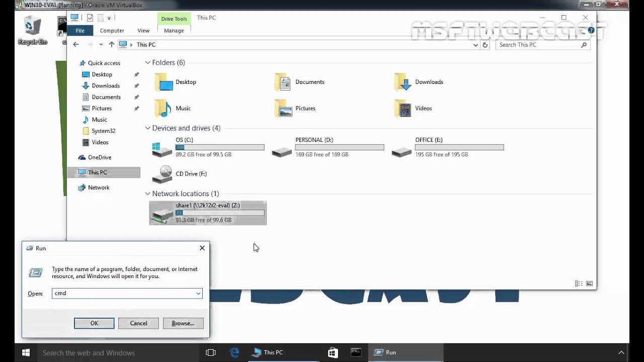644x362 pixels.
Task: Open Task View on the taskbar
Action: [x=211, y=352]
